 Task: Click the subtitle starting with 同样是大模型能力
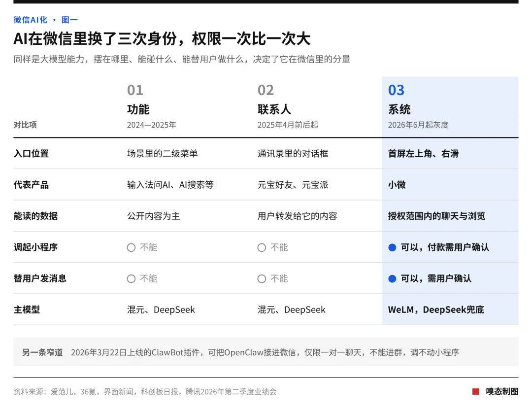(182, 60)
